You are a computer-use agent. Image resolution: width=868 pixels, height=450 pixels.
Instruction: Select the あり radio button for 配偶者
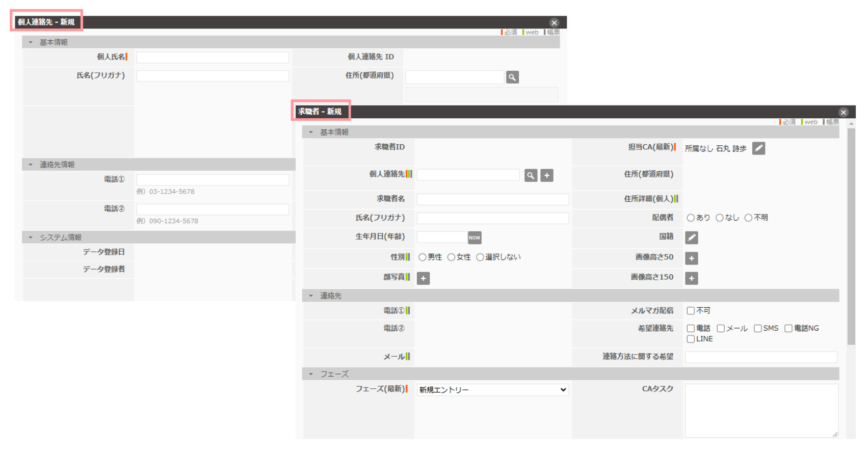pos(691,218)
